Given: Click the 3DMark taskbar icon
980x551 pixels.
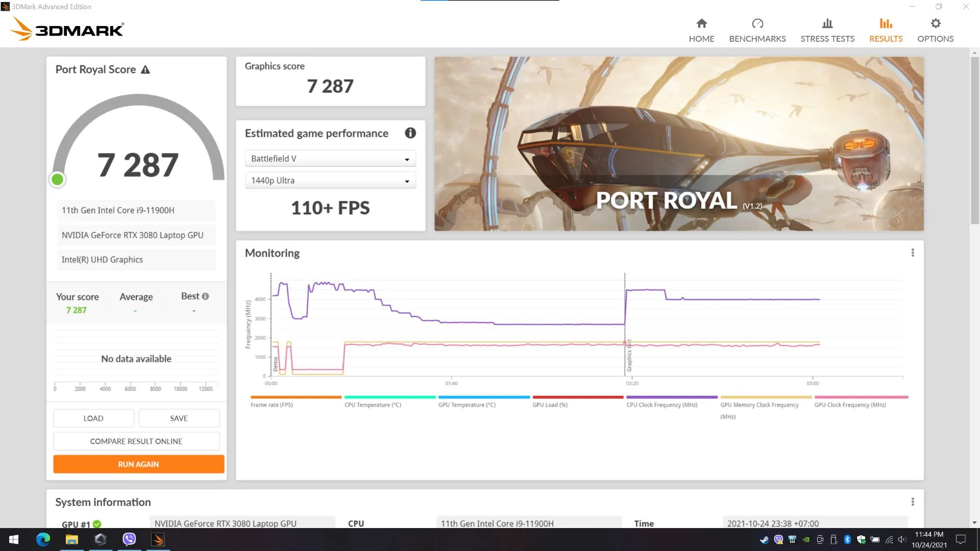Looking at the screenshot, I should point(158,539).
